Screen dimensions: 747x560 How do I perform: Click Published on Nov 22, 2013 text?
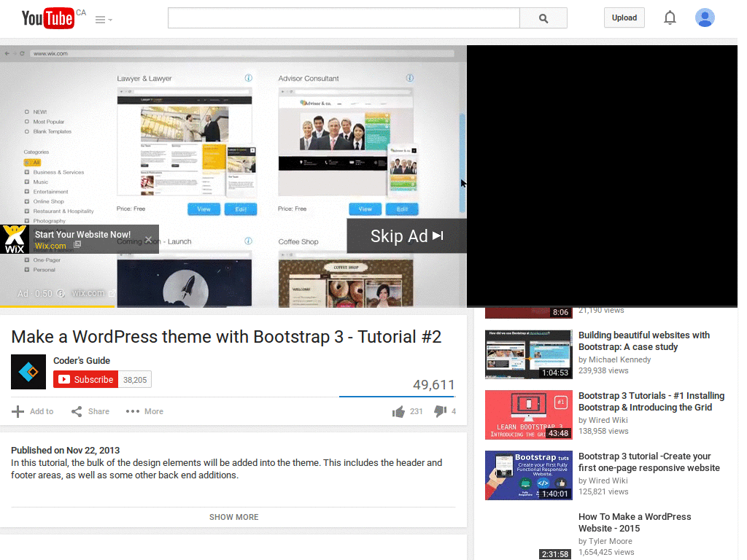point(65,450)
